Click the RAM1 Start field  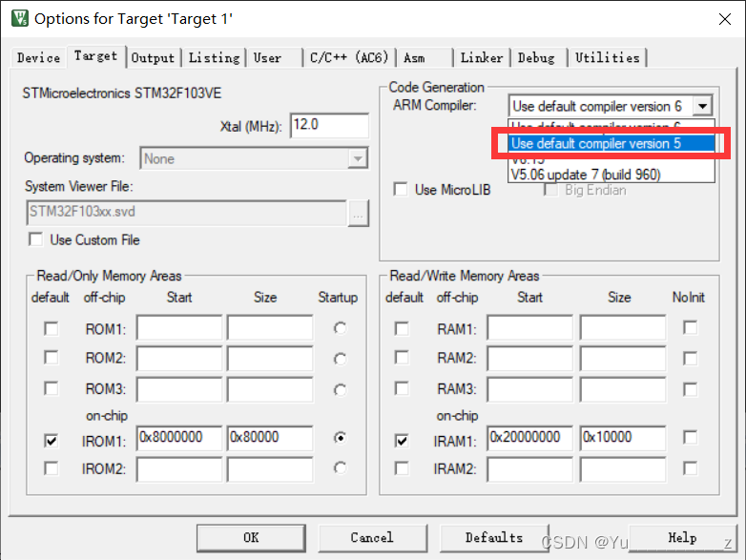click(530, 327)
